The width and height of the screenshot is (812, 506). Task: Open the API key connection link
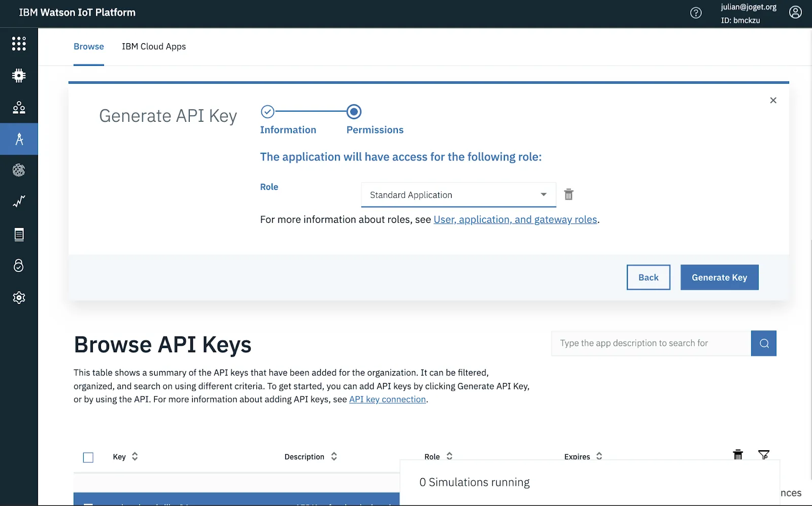click(x=387, y=399)
